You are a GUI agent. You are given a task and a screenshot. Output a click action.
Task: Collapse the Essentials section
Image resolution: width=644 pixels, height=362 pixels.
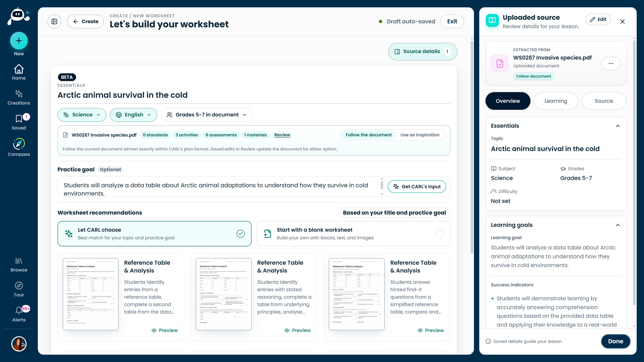[618, 126]
